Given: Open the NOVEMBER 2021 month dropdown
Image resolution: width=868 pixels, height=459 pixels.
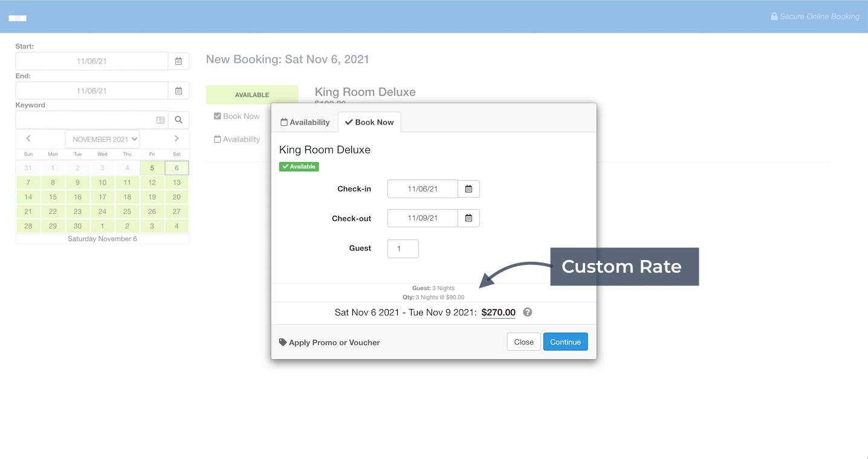Looking at the screenshot, I should (x=102, y=139).
